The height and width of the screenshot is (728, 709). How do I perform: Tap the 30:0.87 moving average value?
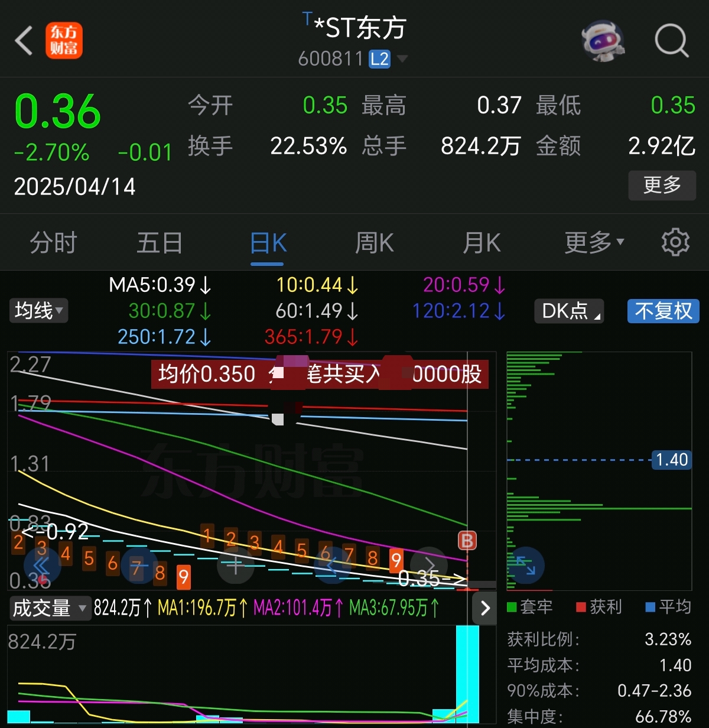(x=170, y=311)
